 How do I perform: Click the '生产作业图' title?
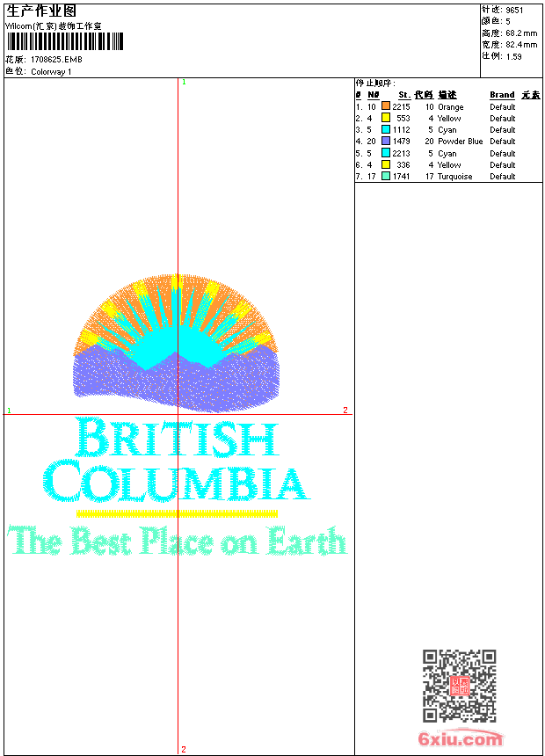[41, 11]
